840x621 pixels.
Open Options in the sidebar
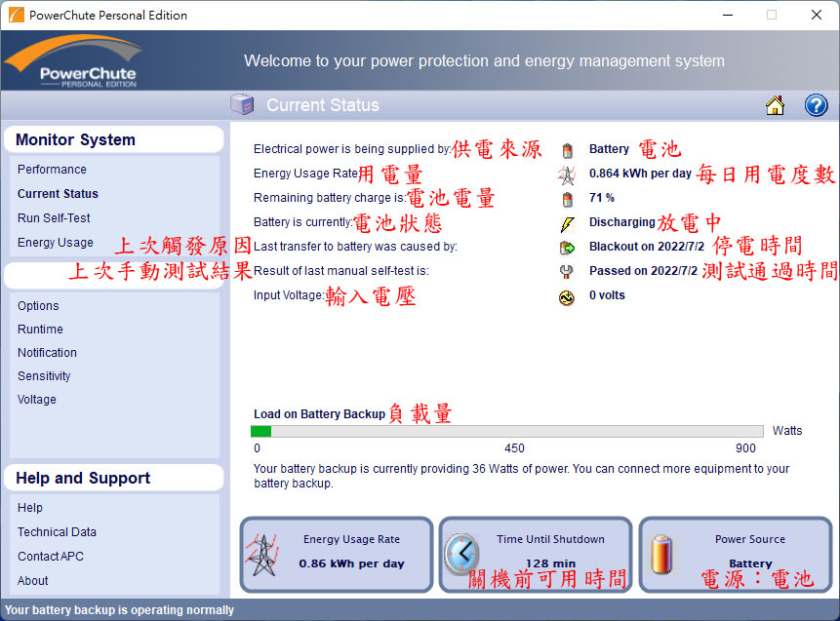pyautogui.click(x=38, y=306)
